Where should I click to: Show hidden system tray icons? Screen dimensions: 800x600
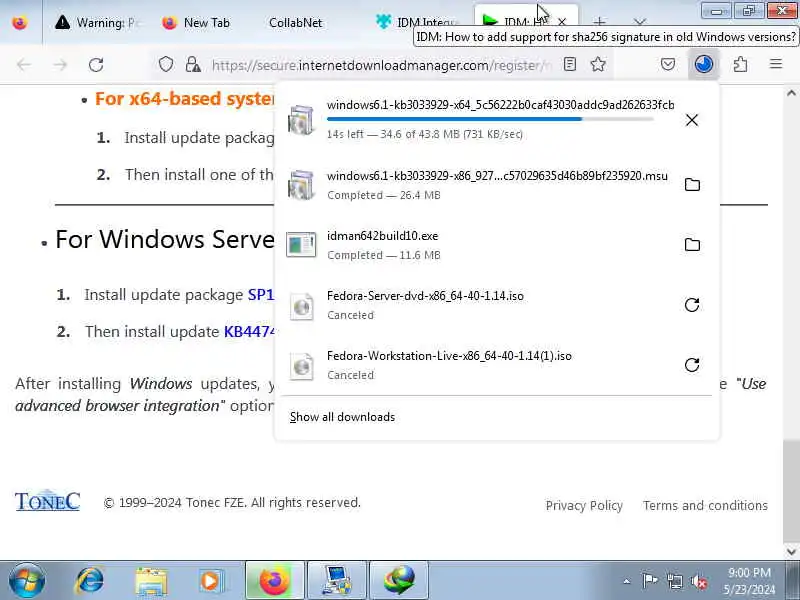pyautogui.click(x=627, y=581)
